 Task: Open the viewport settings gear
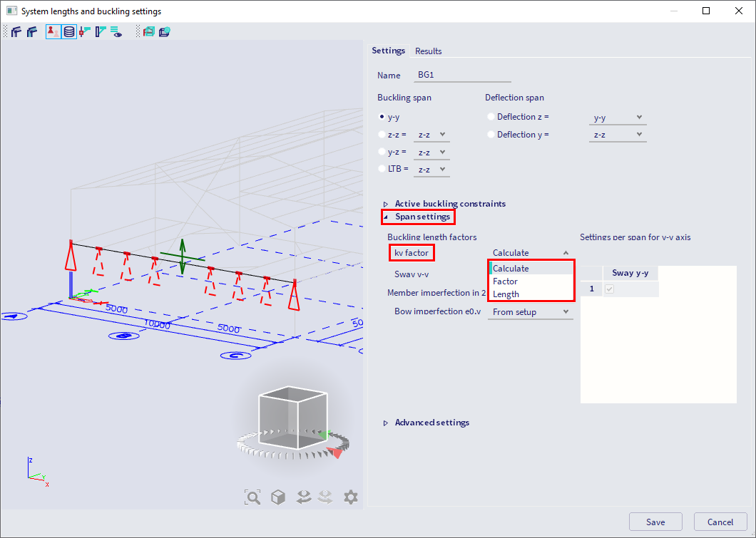click(x=350, y=497)
